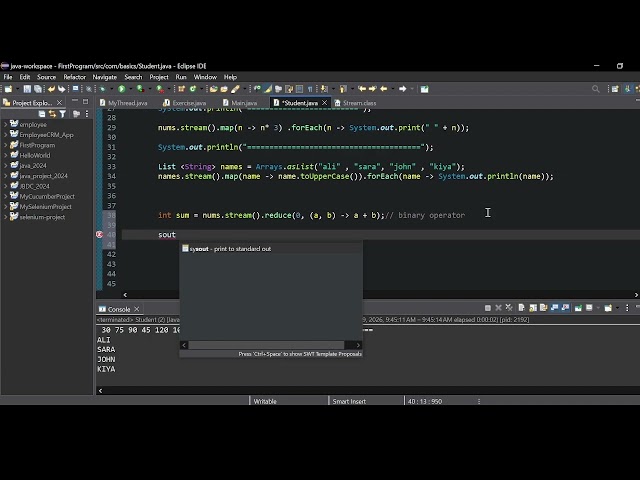Click the Clear Console icon
This screenshot has width=640, height=480.
coord(521,308)
